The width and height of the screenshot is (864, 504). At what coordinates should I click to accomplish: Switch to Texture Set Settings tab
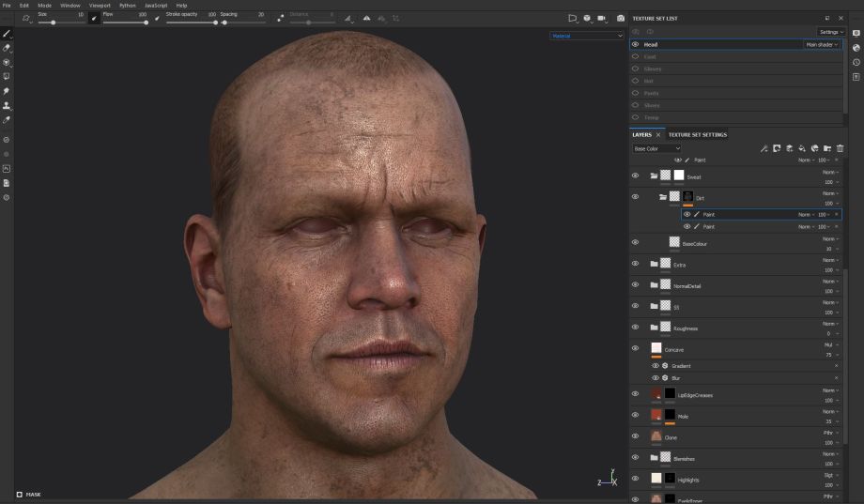697,134
